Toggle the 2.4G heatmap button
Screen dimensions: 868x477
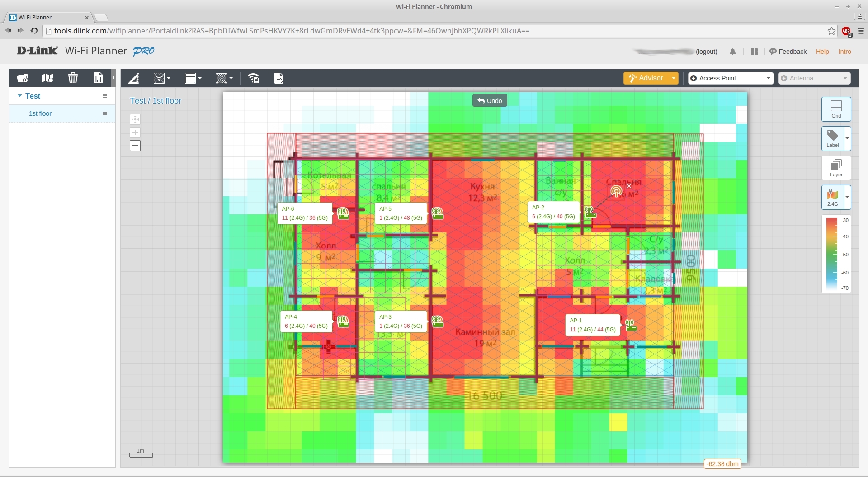[x=833, y=197]
